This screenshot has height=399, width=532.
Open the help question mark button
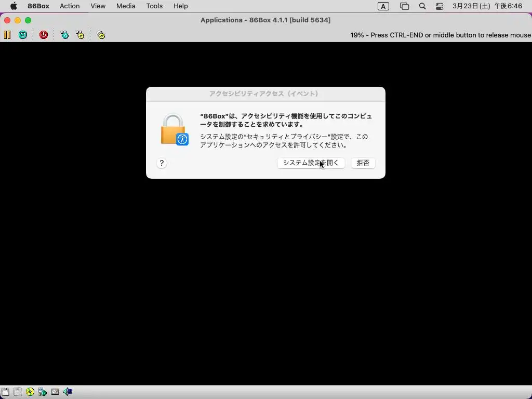pos(162,163)
